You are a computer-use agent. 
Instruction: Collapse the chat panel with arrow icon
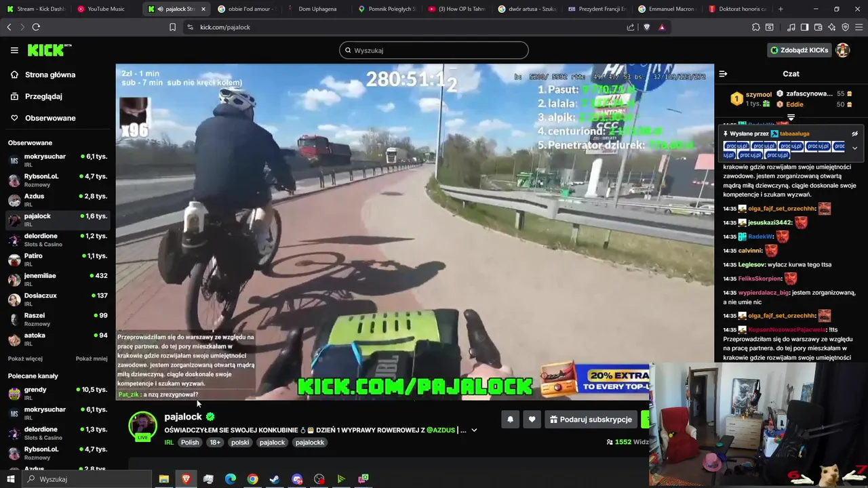(x=723, y=74)
